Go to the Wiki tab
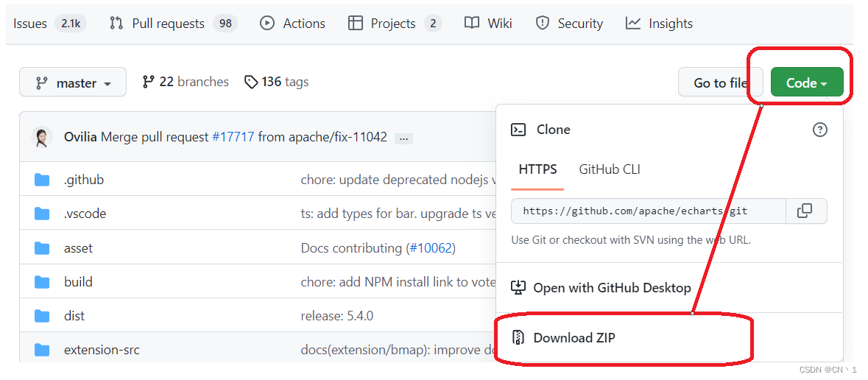Image resolution: width=868 pixels, height=380 pixels. [488, 24]
